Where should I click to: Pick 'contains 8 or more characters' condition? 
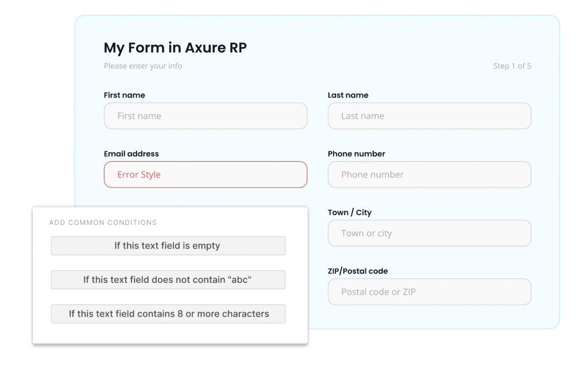point(168,314)
